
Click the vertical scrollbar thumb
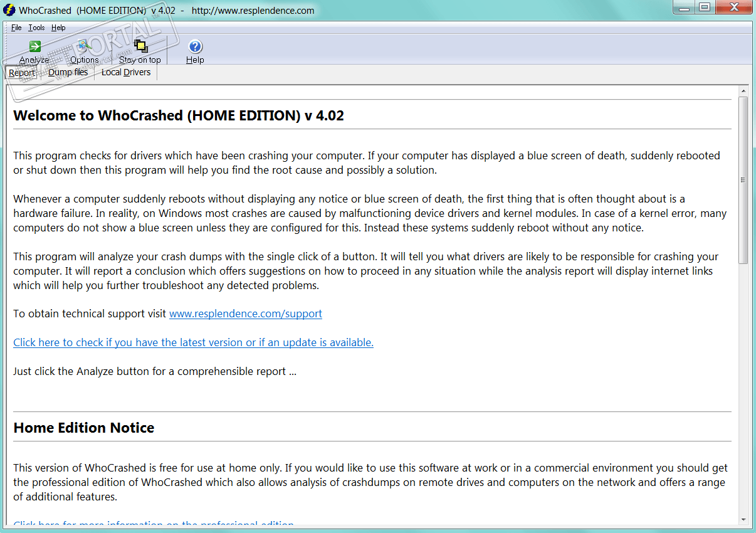pos(743,180)
